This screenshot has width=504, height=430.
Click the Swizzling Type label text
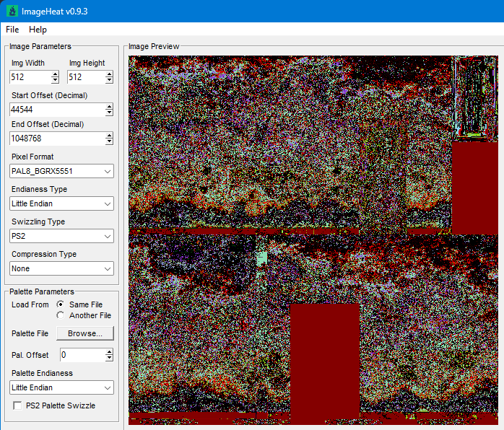pyautogui.click(x=38, y=221)
